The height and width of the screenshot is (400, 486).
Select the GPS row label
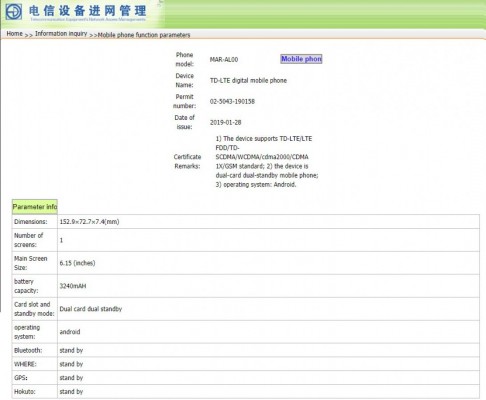(x=21, y=378)
